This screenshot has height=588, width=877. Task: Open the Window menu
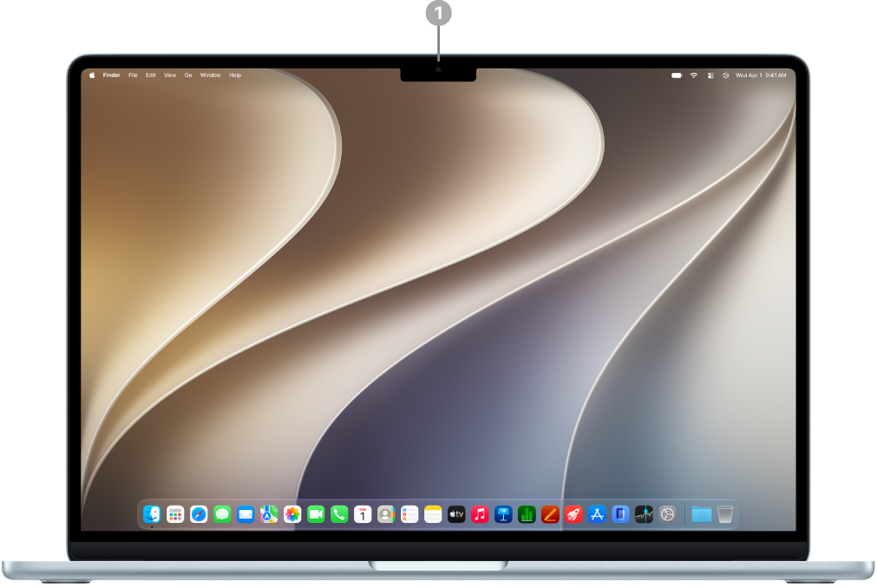tap(210, 75)
